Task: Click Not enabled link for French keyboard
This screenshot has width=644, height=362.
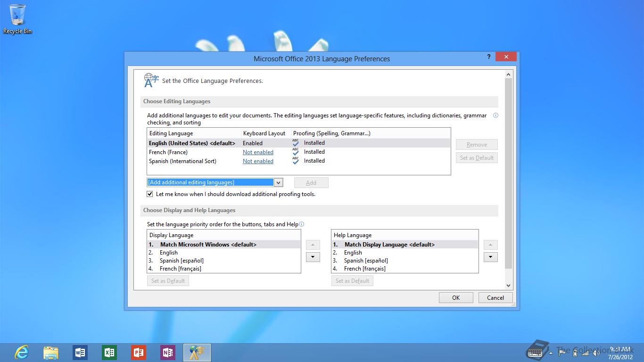Action: pos(258,152)
